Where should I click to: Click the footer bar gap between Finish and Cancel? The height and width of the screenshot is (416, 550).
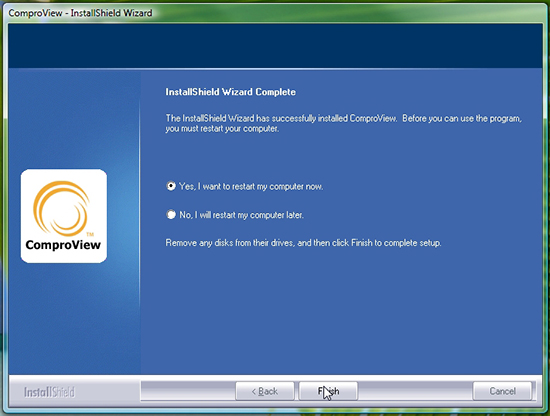pyautogui.click(x=415, y=391)
